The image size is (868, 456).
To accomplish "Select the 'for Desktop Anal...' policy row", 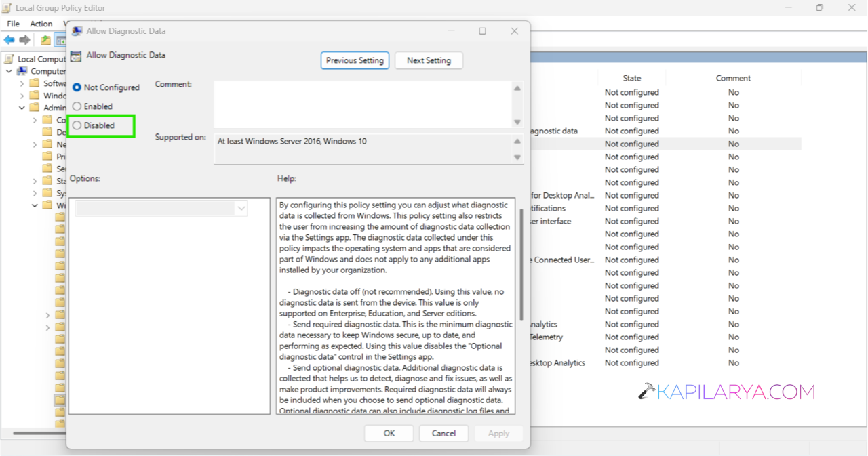I will 665,195.
